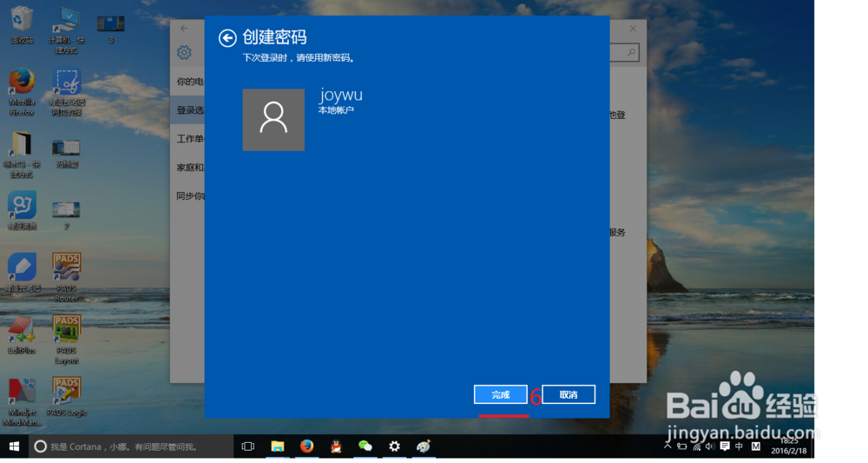The image size is (868, 463).
Task: Select the joywu user avatar picture
Action: pyautogui.click(x=273, y=120)
